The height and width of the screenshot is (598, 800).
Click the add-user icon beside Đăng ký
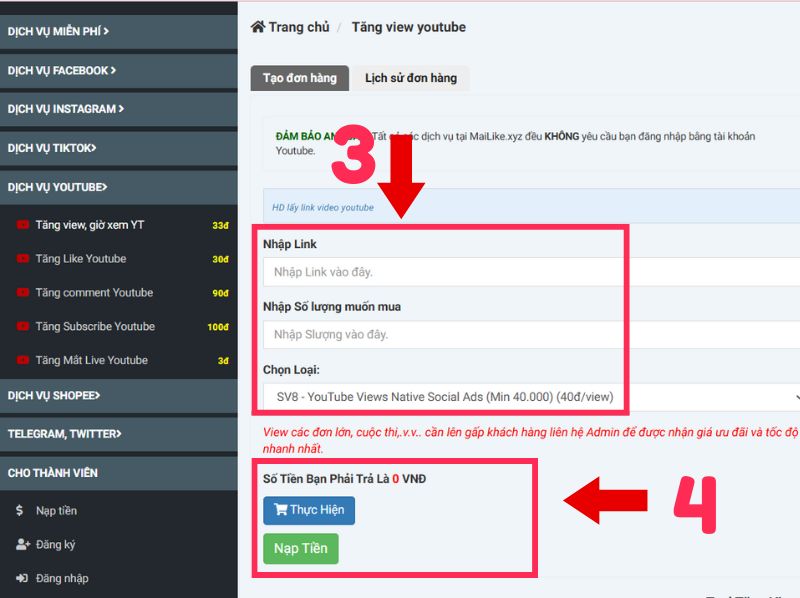(x=22, y=544)
